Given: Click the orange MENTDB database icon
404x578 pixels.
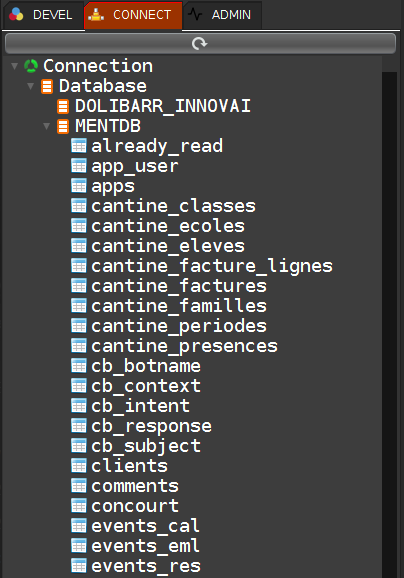Looking at the screenshot, I should [x=63, y=126].
